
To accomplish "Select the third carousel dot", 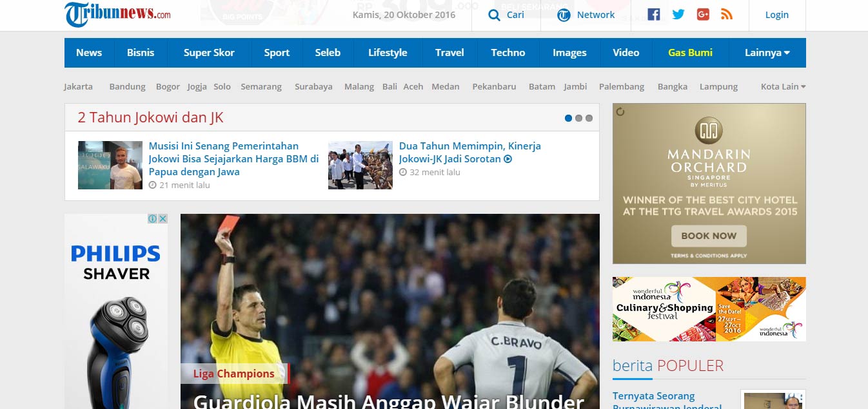I will click(589, 118).
